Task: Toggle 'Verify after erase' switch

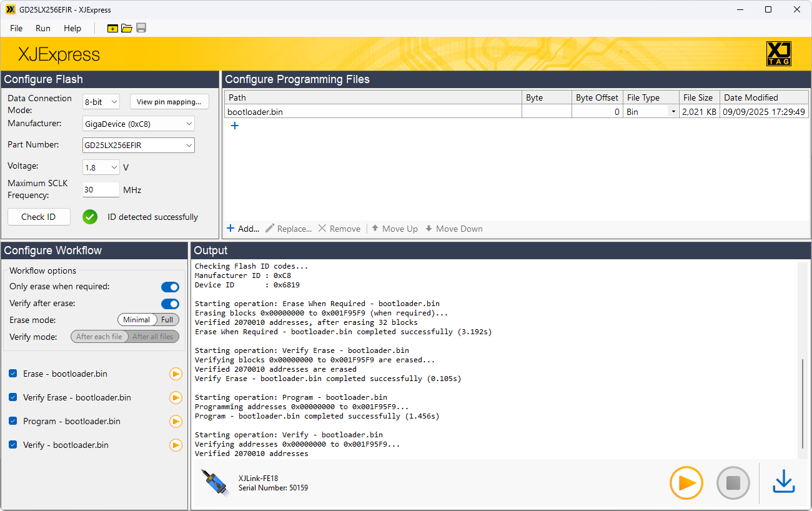Action: point(170,304)
